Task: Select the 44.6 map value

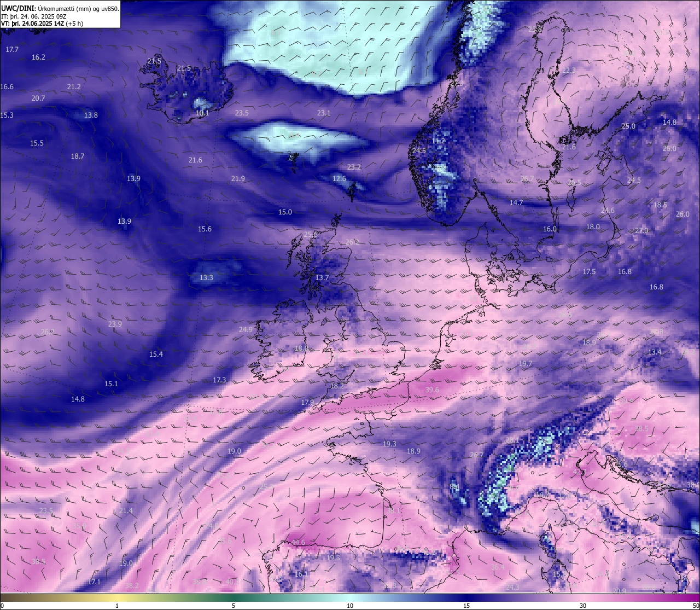Action: (x=298, y=543)
